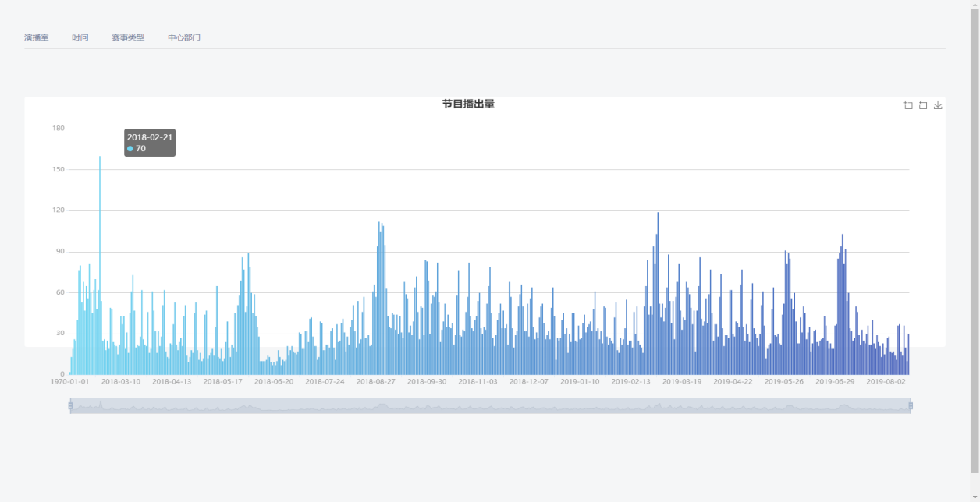Click the left handle of the zoom slider
The width and height of the screenshot is (980, 502).
click(x=70, y=405)
